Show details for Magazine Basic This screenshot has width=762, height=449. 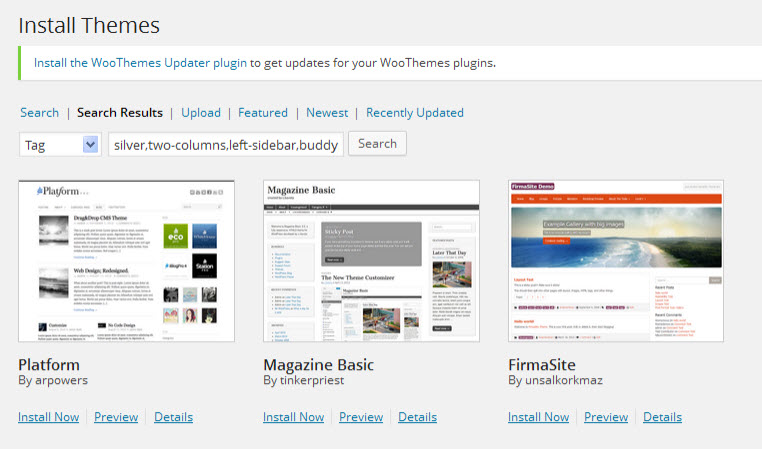pyautogui.click(x=417, y=417)
